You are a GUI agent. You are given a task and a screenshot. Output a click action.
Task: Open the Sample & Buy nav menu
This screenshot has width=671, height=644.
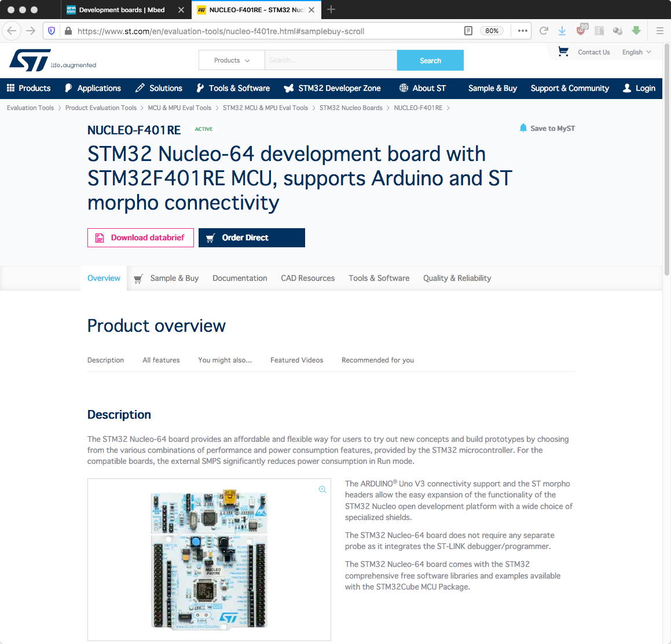493,88
